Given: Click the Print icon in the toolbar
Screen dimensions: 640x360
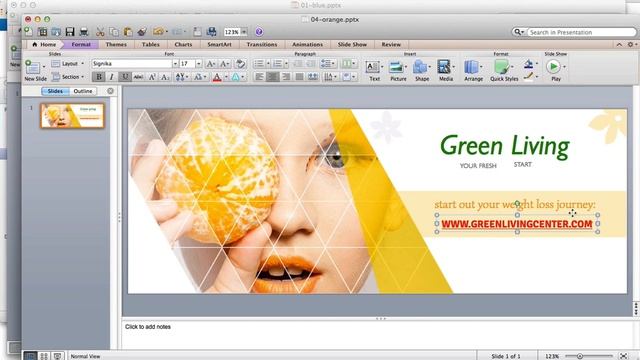Looking at the screenshot, I should pyautogui.click(x=84, y=32).
